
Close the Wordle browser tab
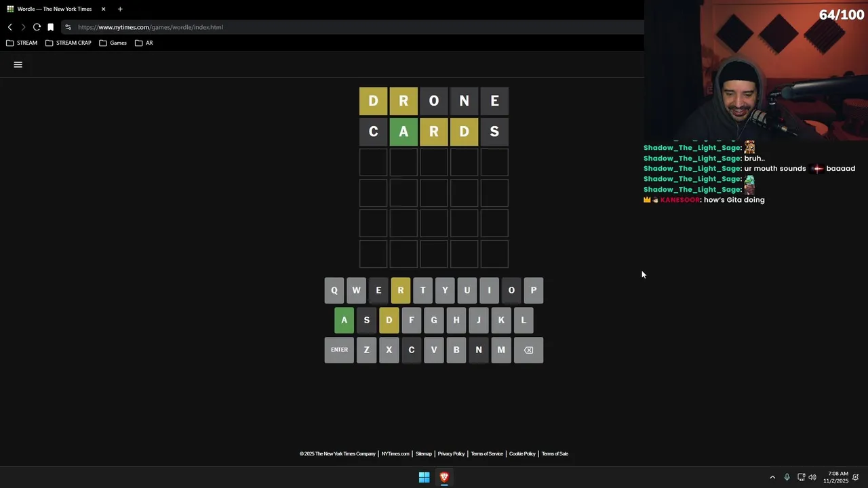point(104,9)
